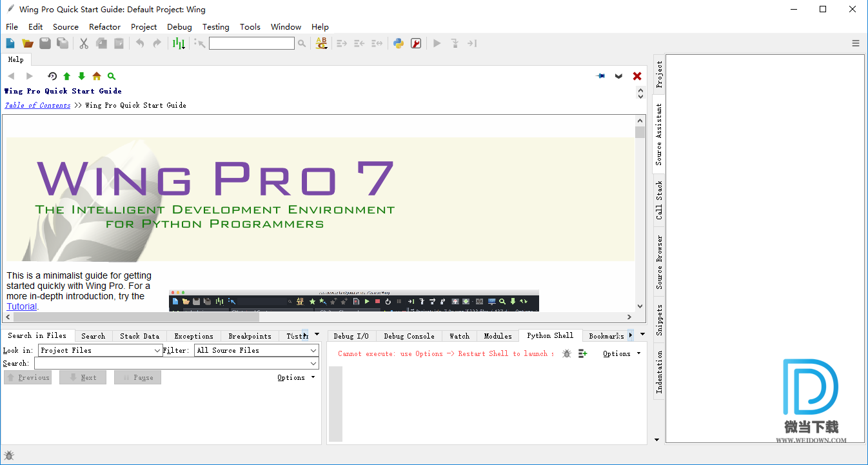Show more tabs in the left bottom panel
This screenshot has width=868, height=465.
point(317,334)
